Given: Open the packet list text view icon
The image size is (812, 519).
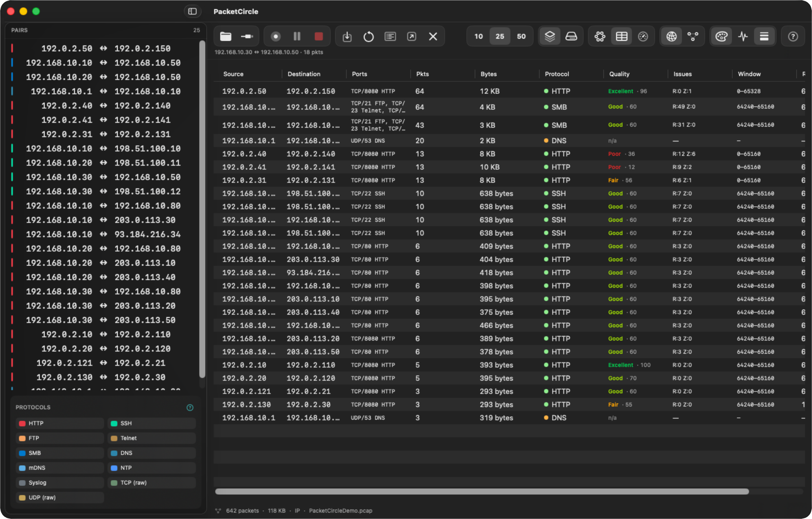Looking at the screenshot, I should (x=390, y=36).
